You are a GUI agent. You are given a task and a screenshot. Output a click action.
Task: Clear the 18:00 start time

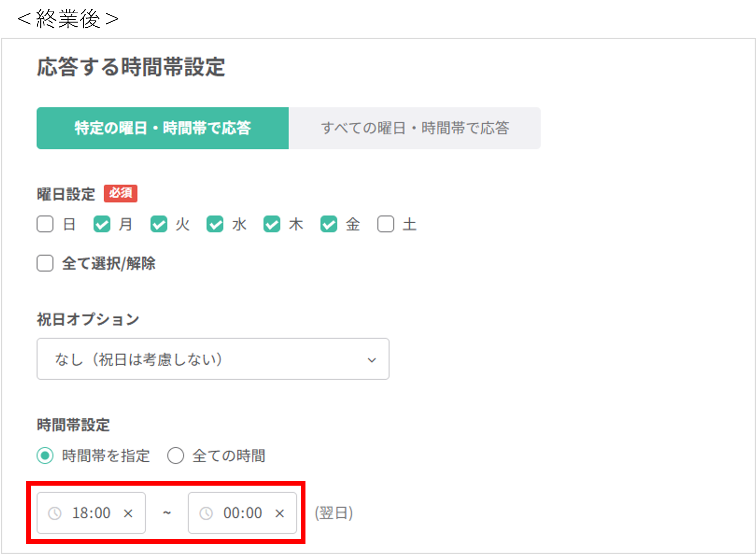pos(128,513)
